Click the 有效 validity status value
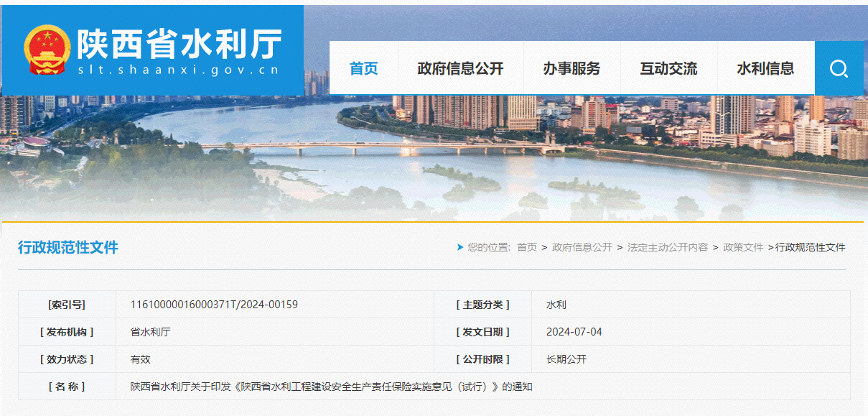 coord(140,359)
